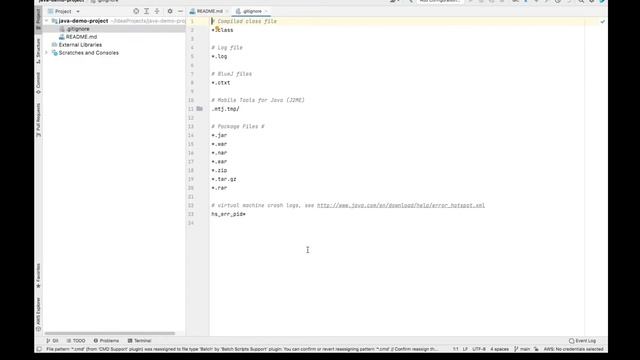Click the folder gutter icon on line 11
Image resolution: width=640 pixels, height=360 pixels.
(200, 109)
